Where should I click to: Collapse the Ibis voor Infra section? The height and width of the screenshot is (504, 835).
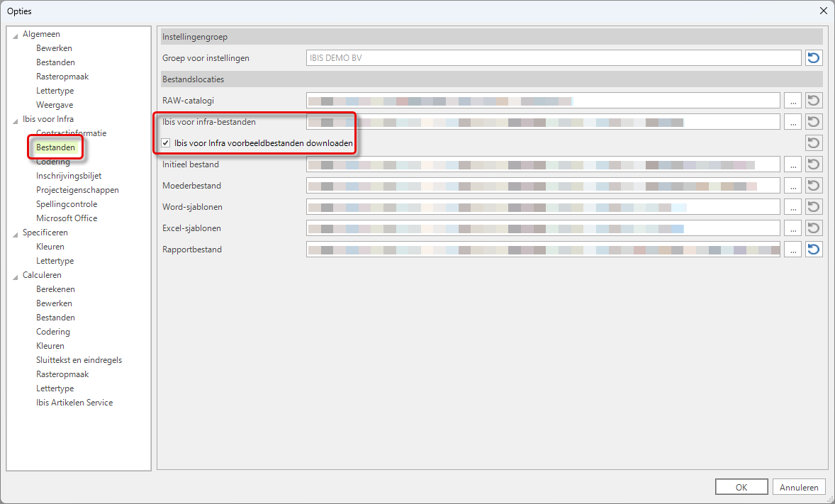(x=16, y=120)
